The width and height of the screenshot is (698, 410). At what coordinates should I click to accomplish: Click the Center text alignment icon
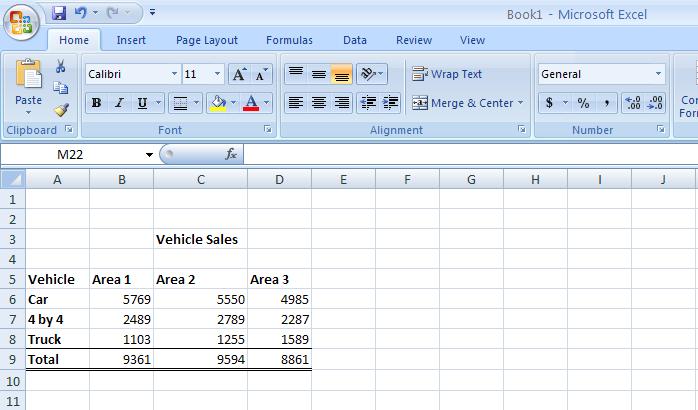pyautogui.click(x=319, y=103)
